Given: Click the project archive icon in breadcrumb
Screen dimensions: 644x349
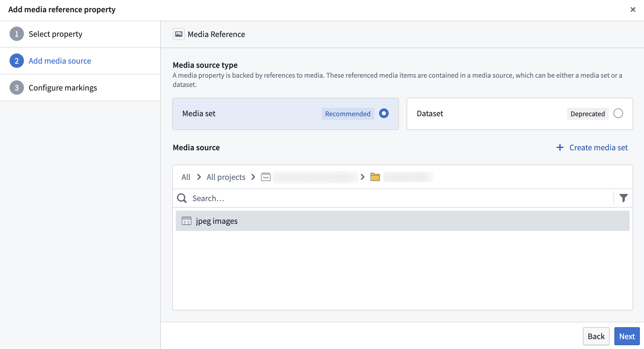Looking at the screenshot, I should [x=266, y=177].
